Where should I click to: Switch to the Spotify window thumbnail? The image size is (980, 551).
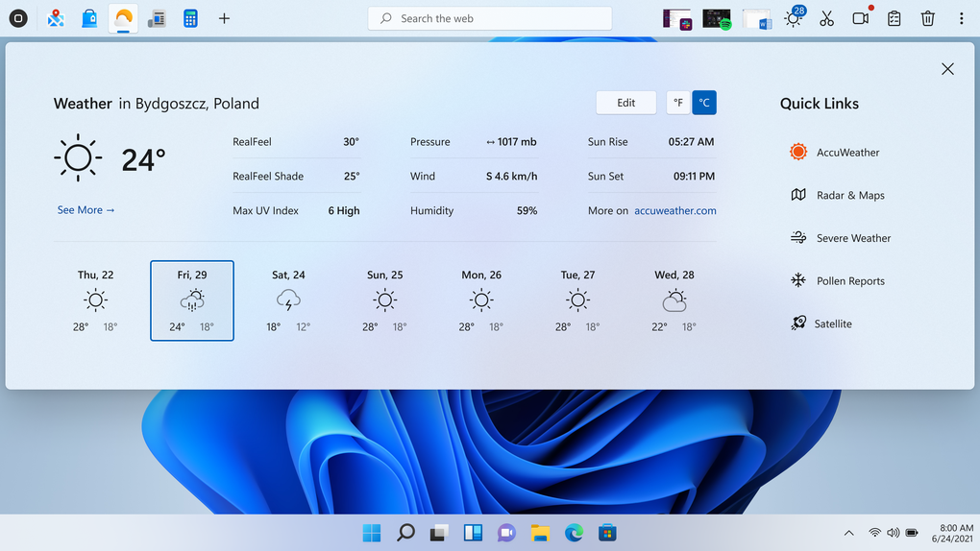coord(717,19)
